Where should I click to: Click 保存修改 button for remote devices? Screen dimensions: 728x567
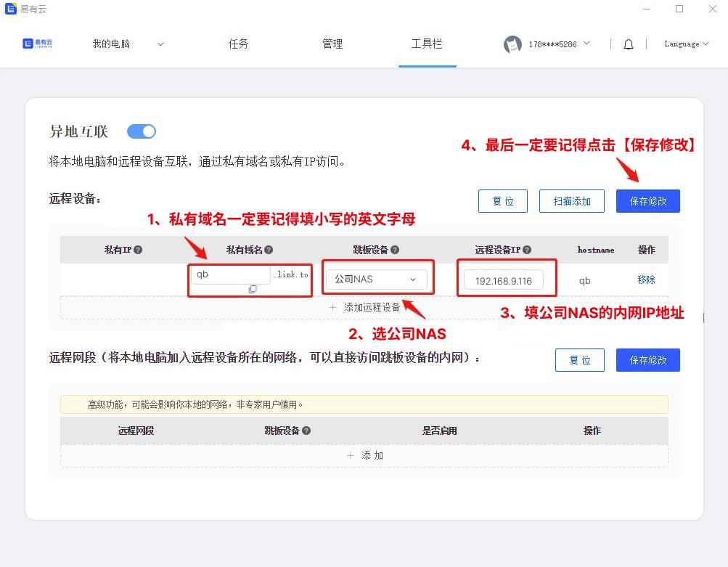[x=647, y=201]
